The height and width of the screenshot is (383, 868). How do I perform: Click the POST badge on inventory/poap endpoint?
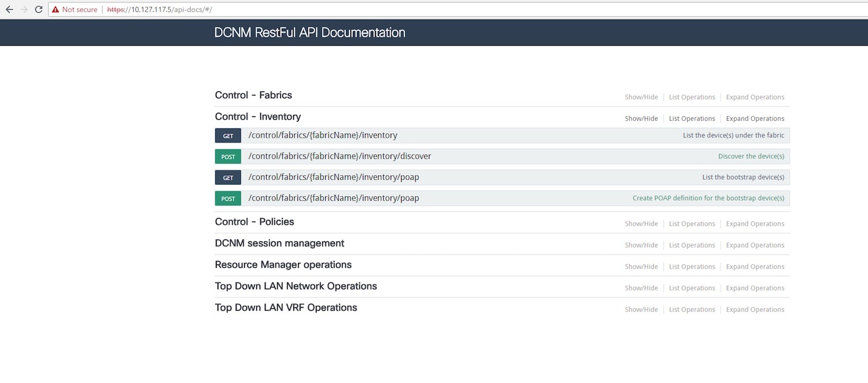pyautogui.click(x=227, y=198)
